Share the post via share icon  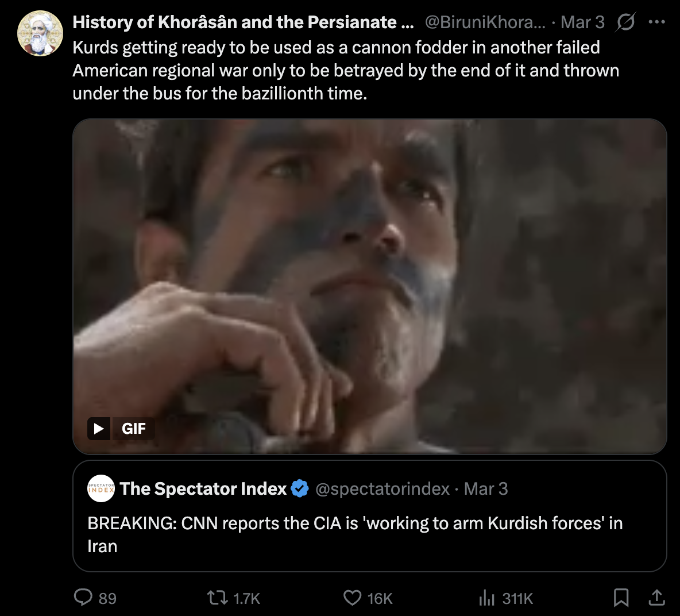pos(656,598)
